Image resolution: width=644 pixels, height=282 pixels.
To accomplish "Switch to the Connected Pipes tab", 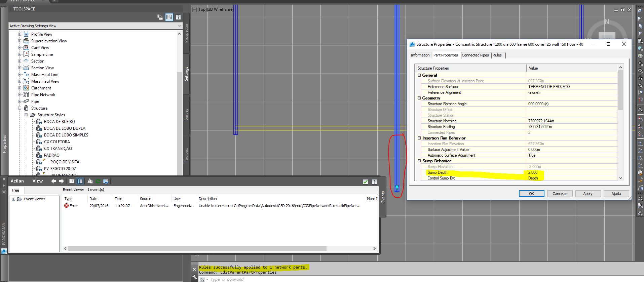I will (x=475, y=55).
